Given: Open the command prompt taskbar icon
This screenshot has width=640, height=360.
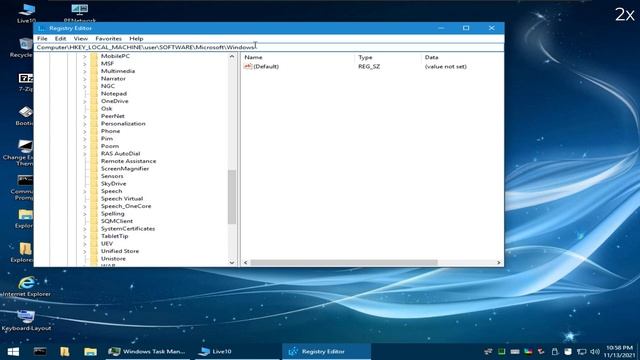Looking at the screenshot, I should (x=40, y=351).
